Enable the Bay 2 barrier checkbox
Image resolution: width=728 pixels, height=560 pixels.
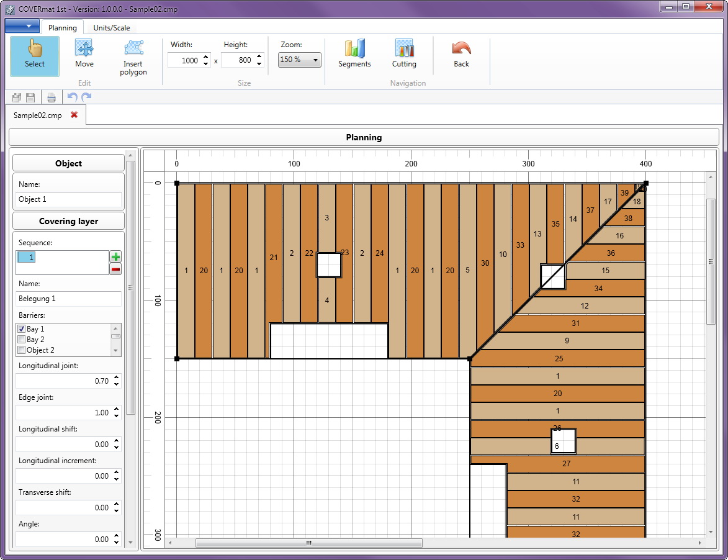tap(22, 340)
